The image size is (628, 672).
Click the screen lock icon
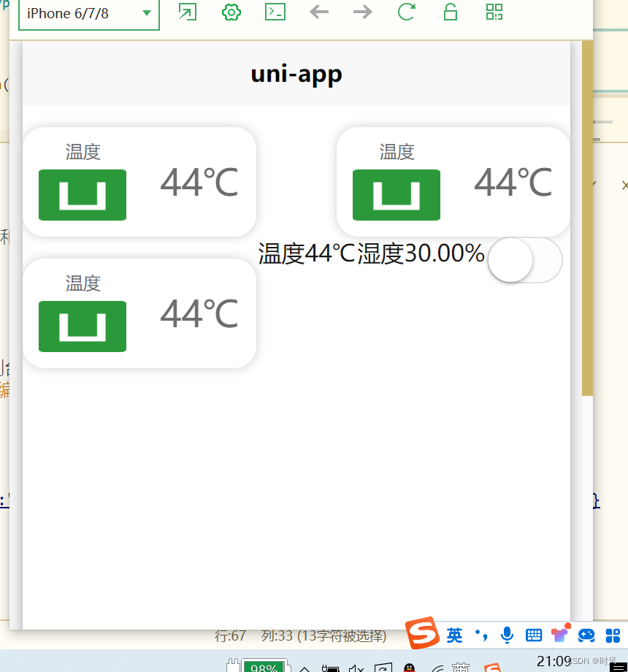451,12
